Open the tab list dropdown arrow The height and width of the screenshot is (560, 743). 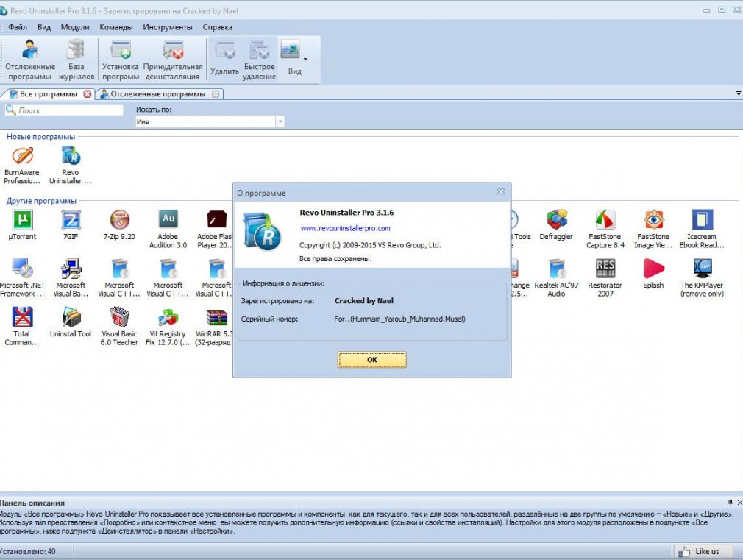point(739,93)
